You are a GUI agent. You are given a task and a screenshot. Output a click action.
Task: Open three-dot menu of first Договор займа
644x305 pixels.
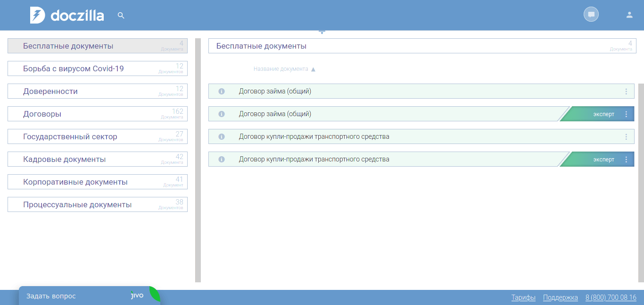[x=626, y=92]
